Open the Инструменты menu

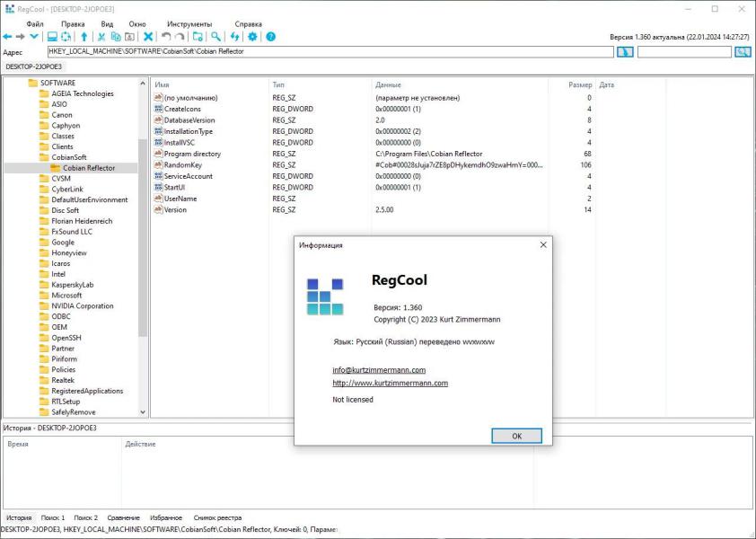point(189,24)
